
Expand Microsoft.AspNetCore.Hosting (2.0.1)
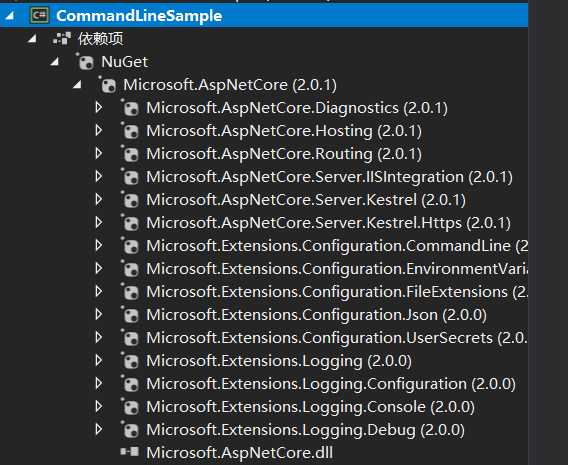pos(99,131)
